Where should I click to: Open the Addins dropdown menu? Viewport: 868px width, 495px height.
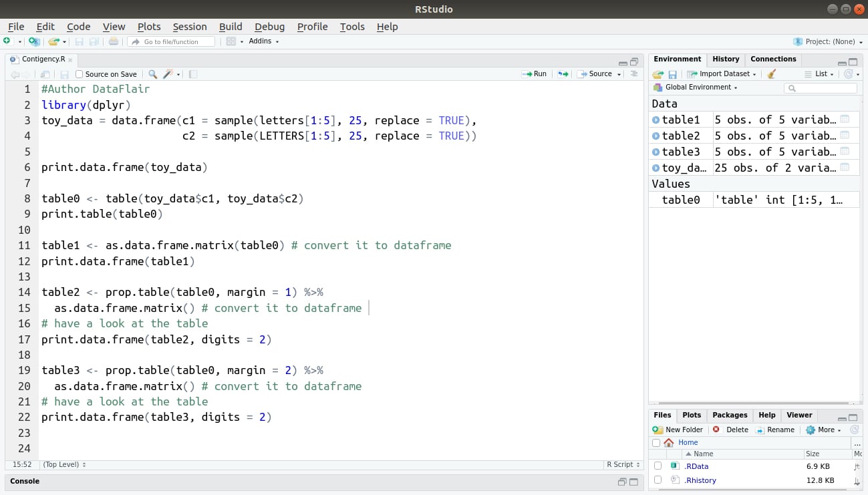tap(261, 41)
